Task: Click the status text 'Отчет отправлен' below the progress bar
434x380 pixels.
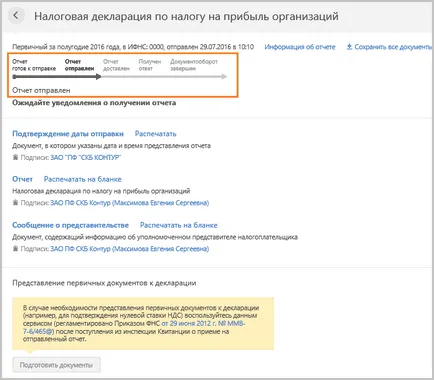Action: (41, 90)
